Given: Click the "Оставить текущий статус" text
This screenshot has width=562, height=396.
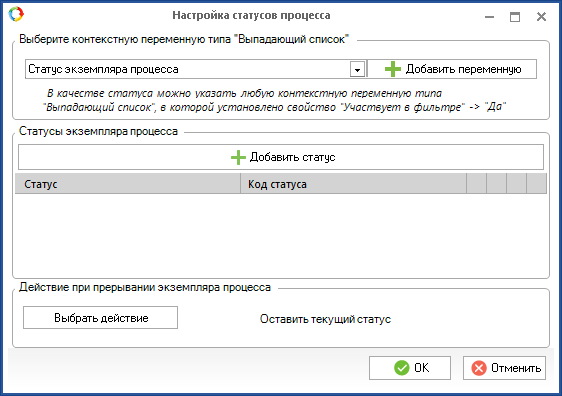Looking at the screenshot, I should click(325, 319).
